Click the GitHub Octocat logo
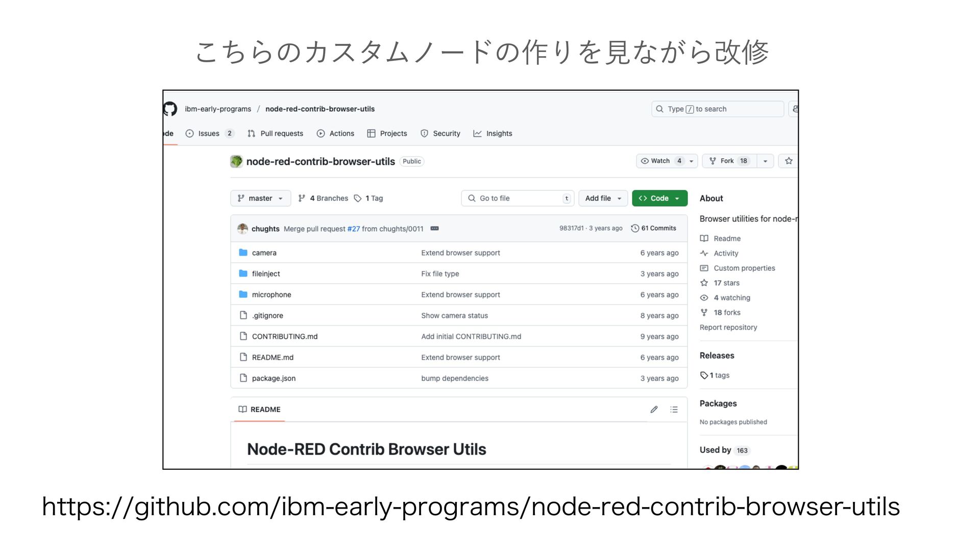Screen dimensions: 980x551 (170, 109)
